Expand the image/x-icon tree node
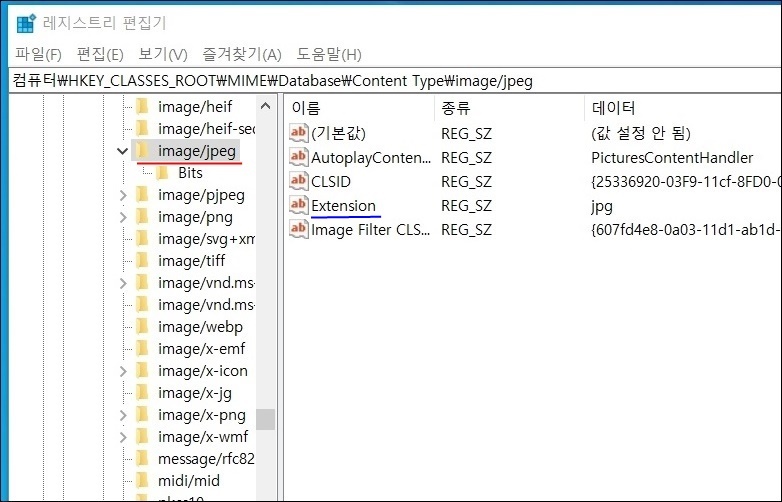The image size is (782, 502). [123, 371]
